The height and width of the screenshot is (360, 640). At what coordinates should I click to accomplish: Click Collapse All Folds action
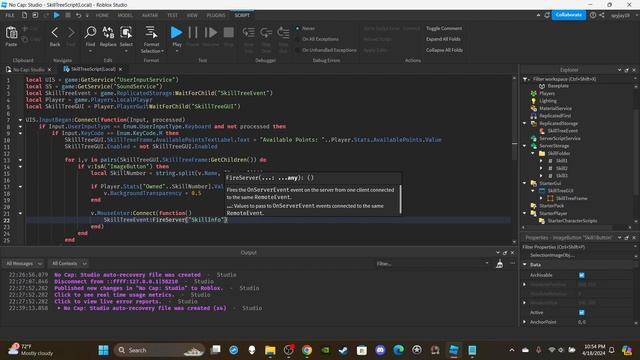point(444,50)
